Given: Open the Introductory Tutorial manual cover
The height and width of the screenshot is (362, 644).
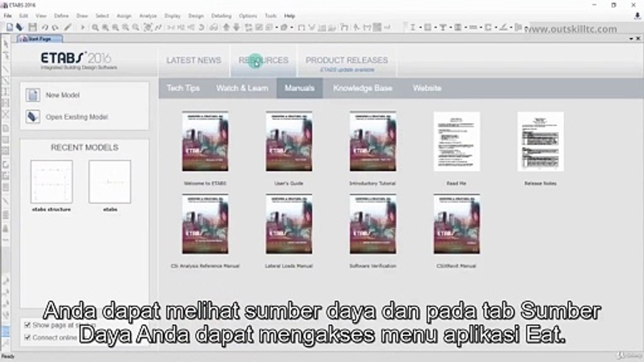Looking at the screenshot, I should (373, 142).
